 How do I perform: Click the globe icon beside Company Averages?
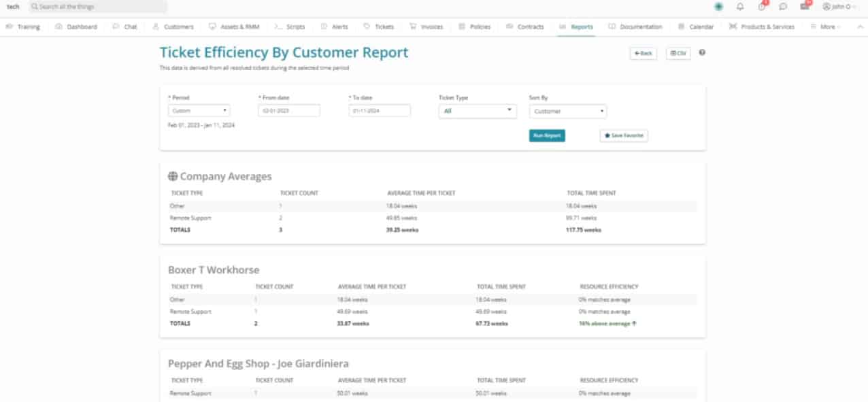(173, 176)
